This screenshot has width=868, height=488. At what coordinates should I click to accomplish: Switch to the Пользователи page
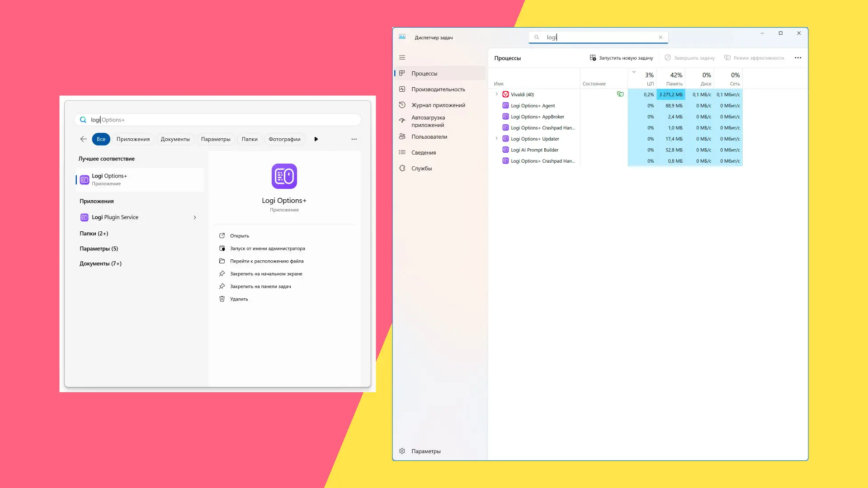click(x=440, y=136)
